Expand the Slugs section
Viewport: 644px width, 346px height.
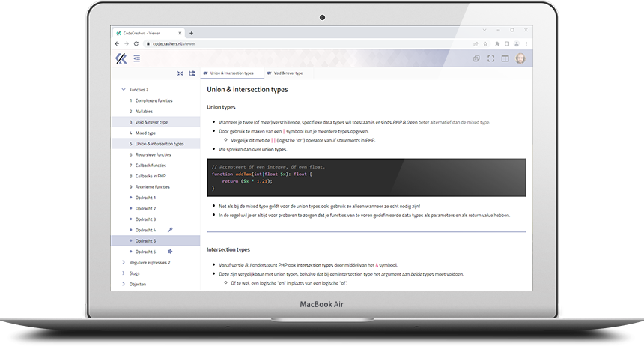tap(123, 273)
